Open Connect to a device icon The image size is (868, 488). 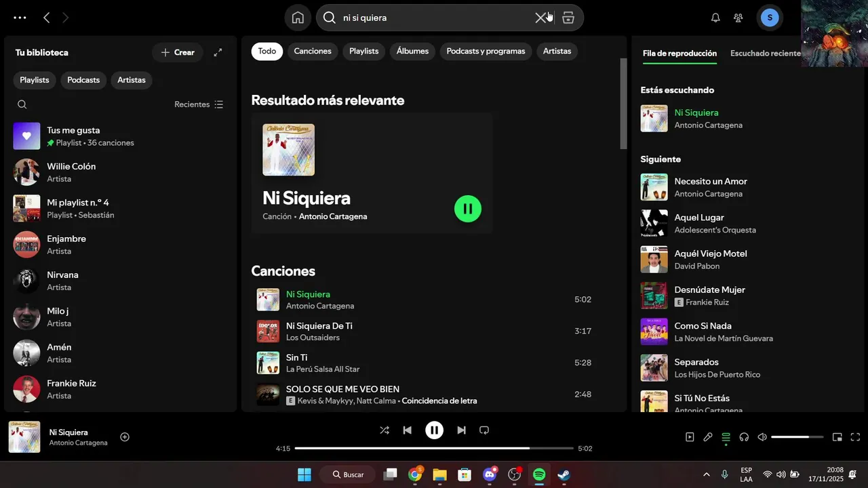point(744,437)
